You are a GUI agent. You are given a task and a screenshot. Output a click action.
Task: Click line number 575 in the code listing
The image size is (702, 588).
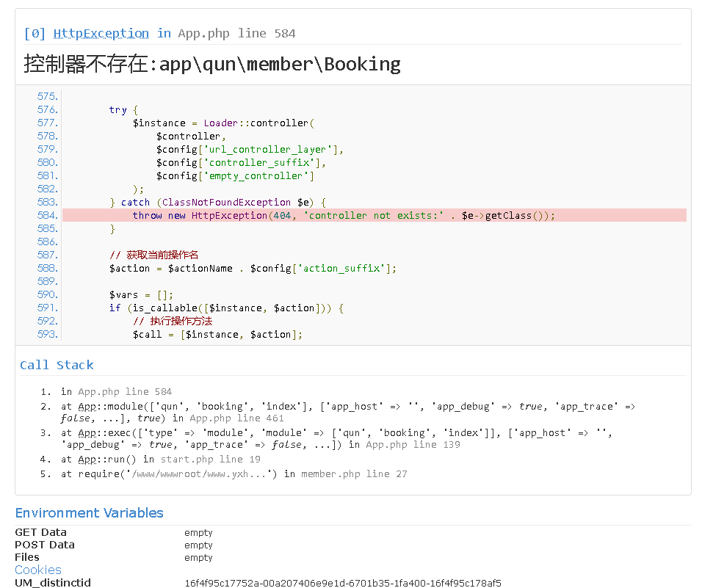pos(47,96)
